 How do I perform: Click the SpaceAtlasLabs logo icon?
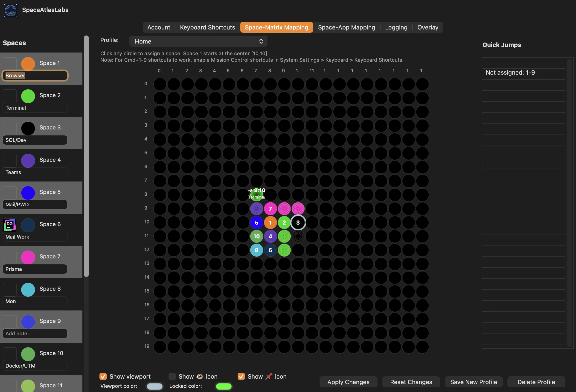click(x=10, y=10)
